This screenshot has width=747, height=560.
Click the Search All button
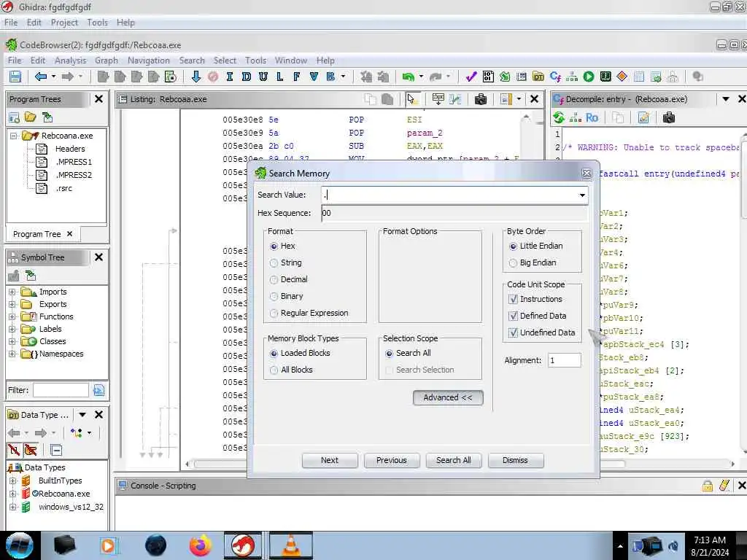[x=454, y=461]
